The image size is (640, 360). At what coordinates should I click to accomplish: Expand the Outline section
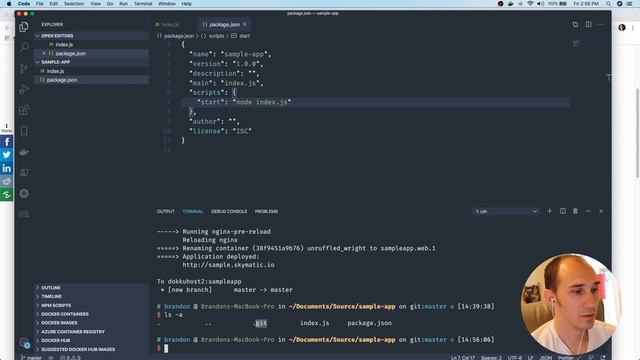point(91,288)
